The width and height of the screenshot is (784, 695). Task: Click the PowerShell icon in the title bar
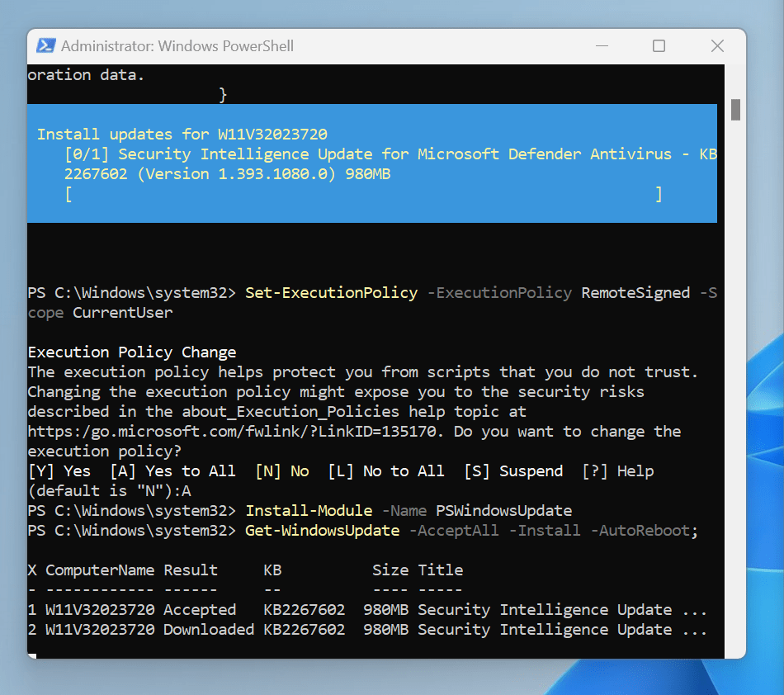(x=46, y=46)
